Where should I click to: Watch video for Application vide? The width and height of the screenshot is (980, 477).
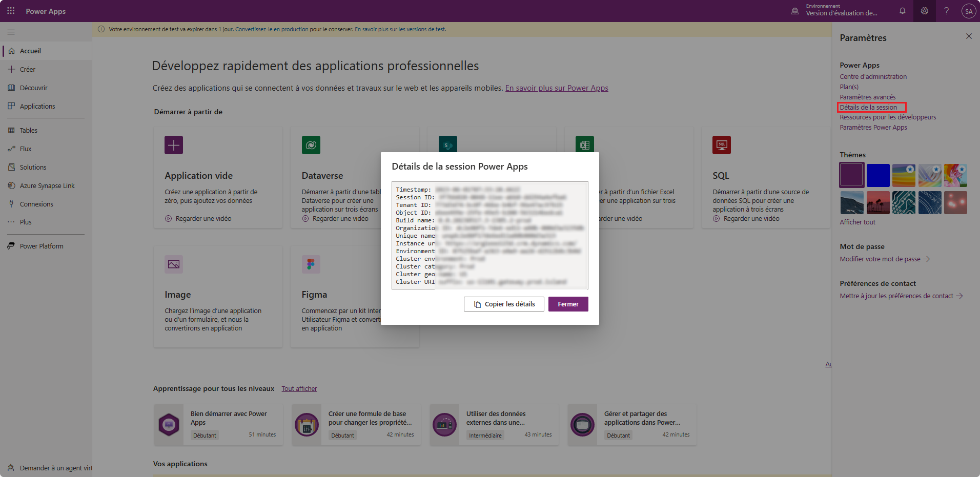[198, 218]
